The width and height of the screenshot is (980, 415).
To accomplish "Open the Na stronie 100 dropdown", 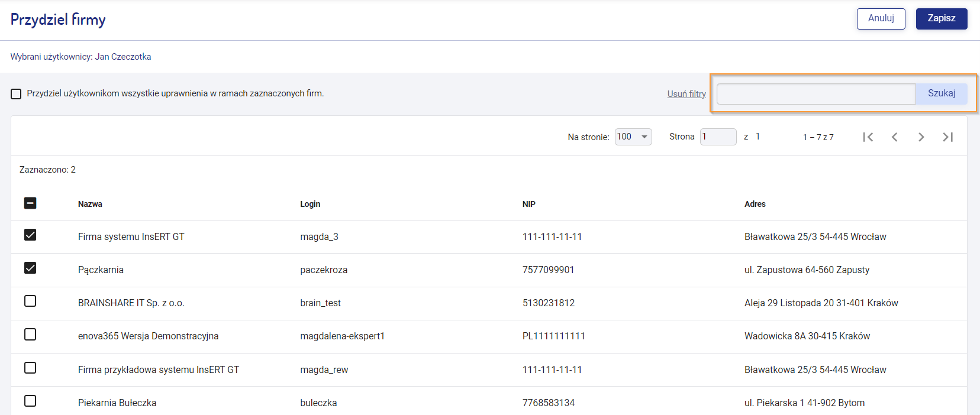I will [633, 137].
